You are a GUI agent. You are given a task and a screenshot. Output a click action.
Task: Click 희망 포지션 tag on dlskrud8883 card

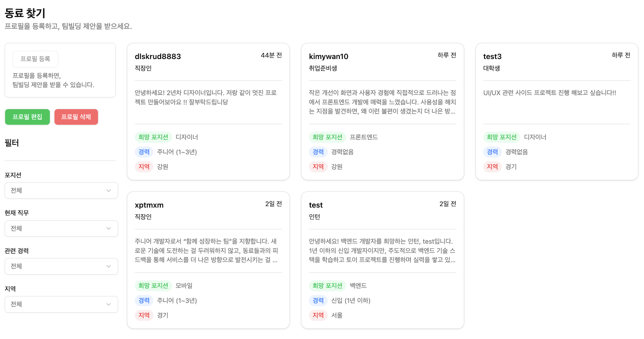(x=153, y=137)
